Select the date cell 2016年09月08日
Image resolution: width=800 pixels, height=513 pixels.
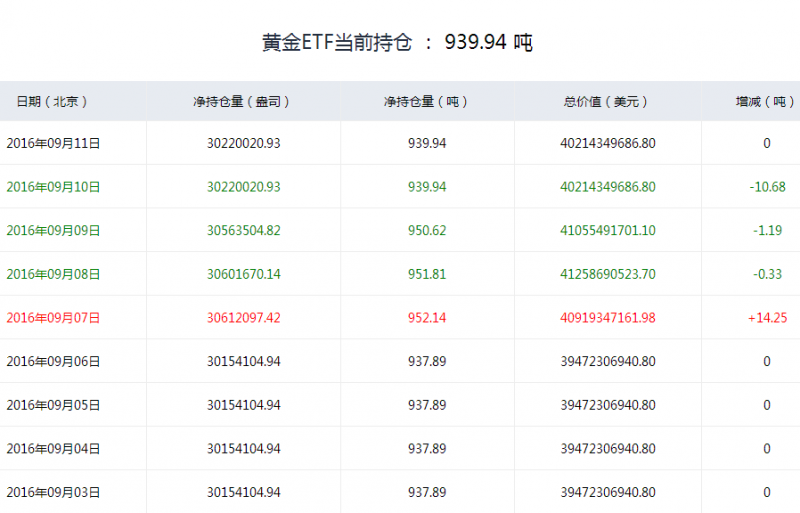coord(53,274)
